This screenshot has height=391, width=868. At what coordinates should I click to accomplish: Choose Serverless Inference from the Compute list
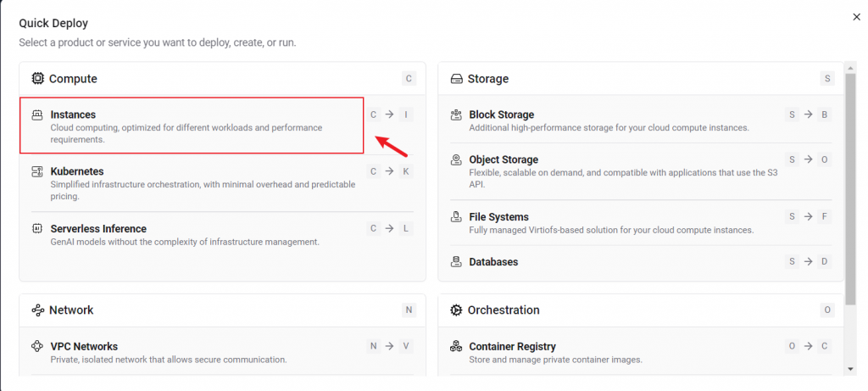pyautogui.click(x=98, y=229)
